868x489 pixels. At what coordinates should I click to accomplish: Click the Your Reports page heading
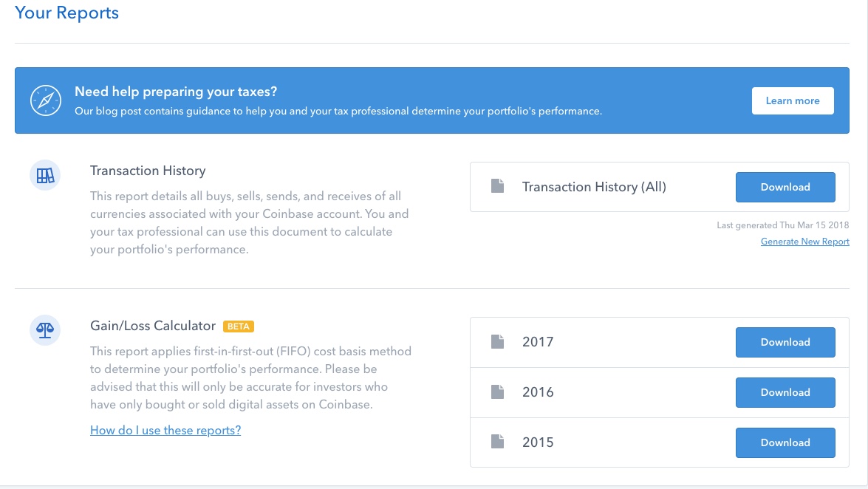pyautogui.click(x=66, y=13)
